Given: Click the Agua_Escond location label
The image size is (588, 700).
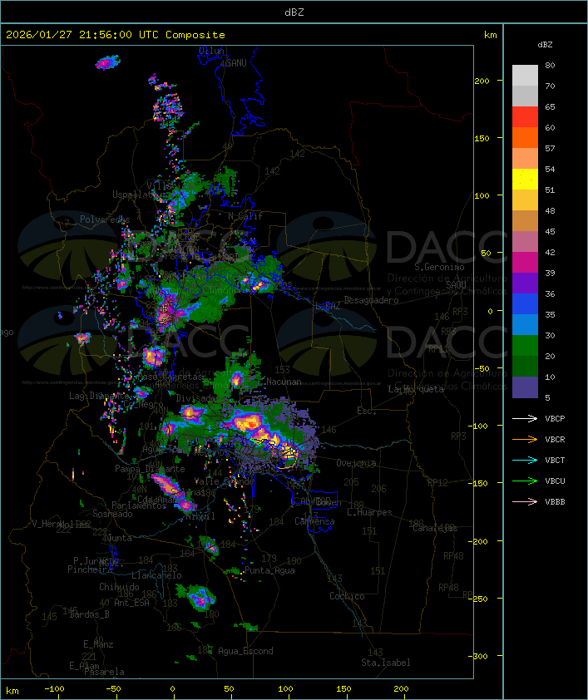Looking at the screenshot, I should [x=245, y=651].
